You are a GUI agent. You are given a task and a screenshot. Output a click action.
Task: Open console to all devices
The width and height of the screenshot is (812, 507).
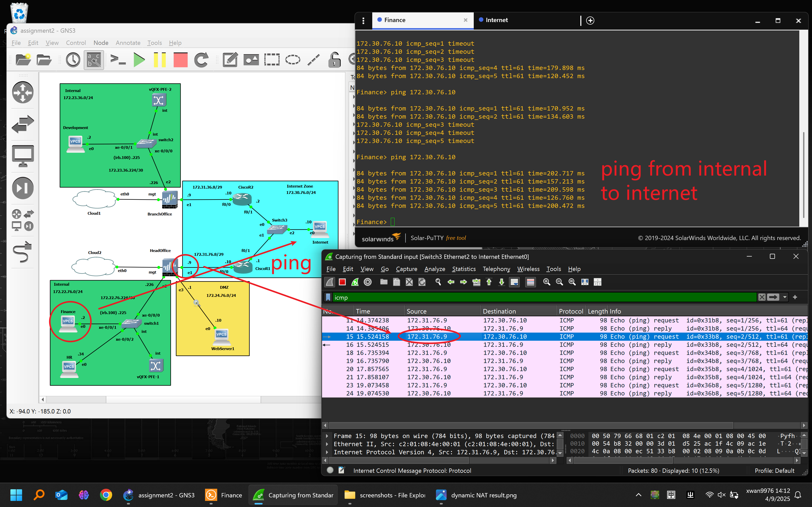[118, 60]
